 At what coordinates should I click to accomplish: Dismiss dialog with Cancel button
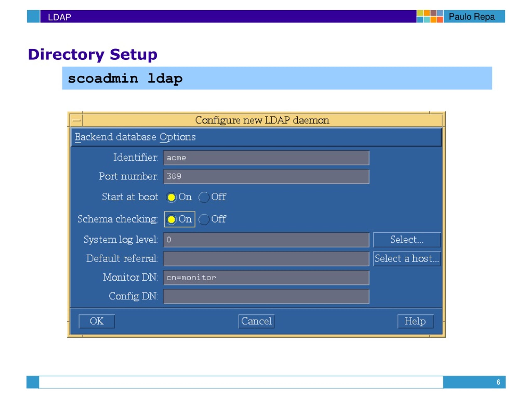coord(256,321)
